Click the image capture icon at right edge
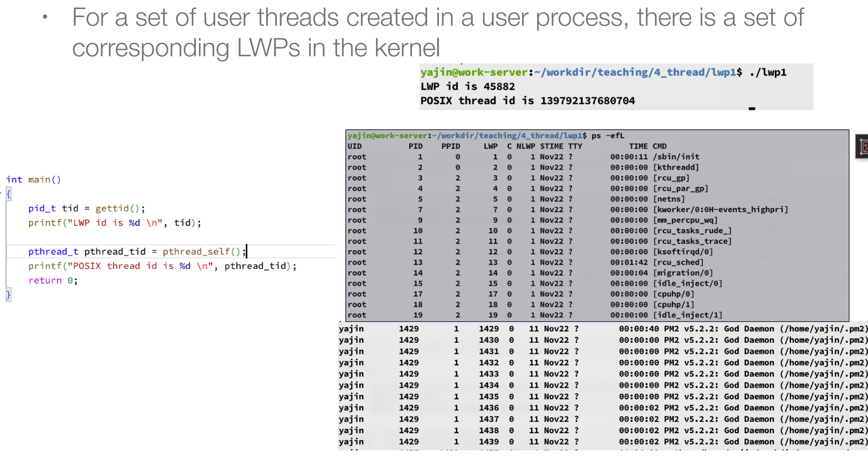The height and width of the screenshot is (463, 868). tap(862, 146)
